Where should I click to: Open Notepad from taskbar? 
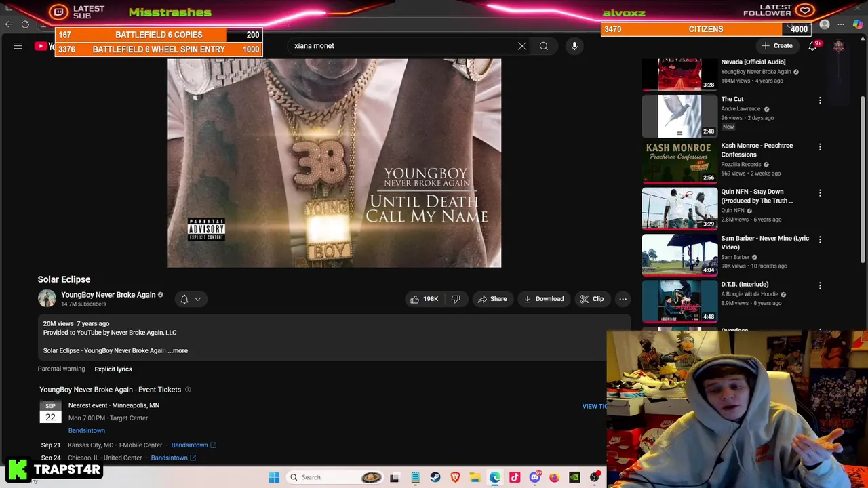[x=415, y=477]
